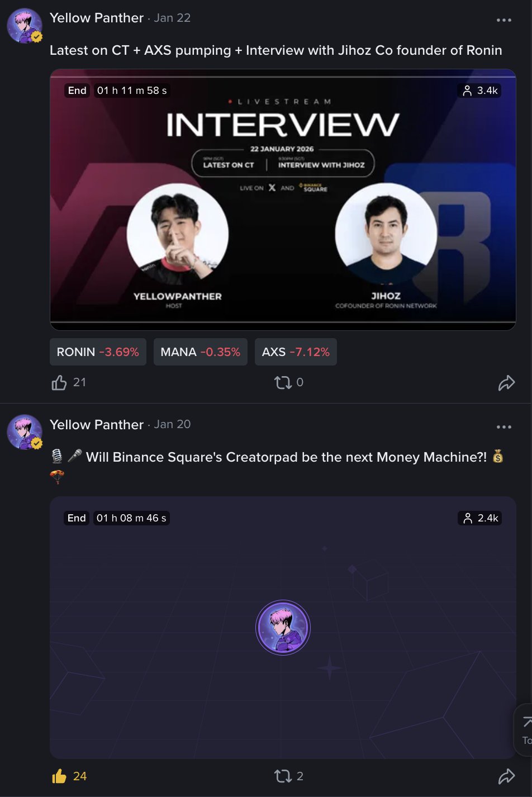Open the RONIN -3.69% ticker tag
This screenshot has width=532, height=797.
click(x=98, y=352)
